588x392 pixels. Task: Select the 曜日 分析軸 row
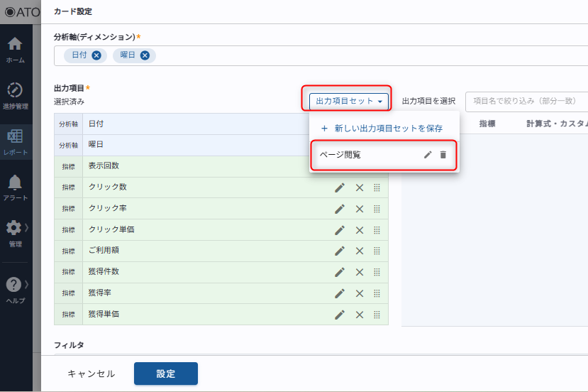(182, 145)
